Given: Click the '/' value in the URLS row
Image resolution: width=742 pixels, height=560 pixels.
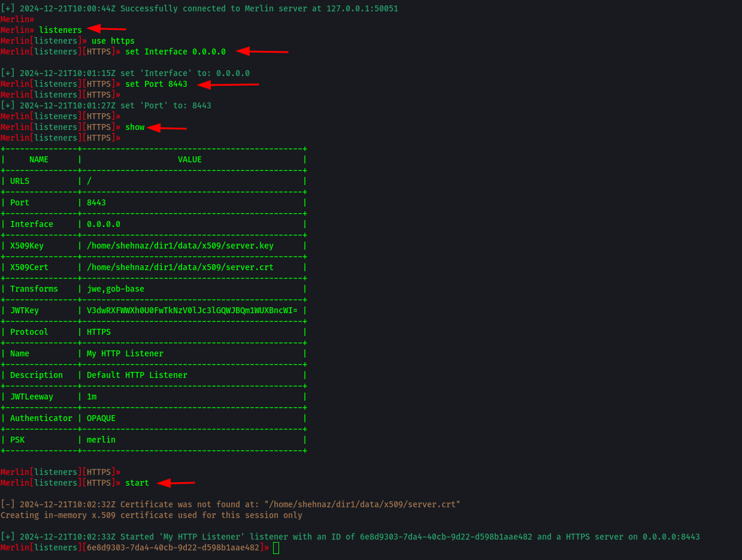Looking at the screenshot, I should 89,181.
